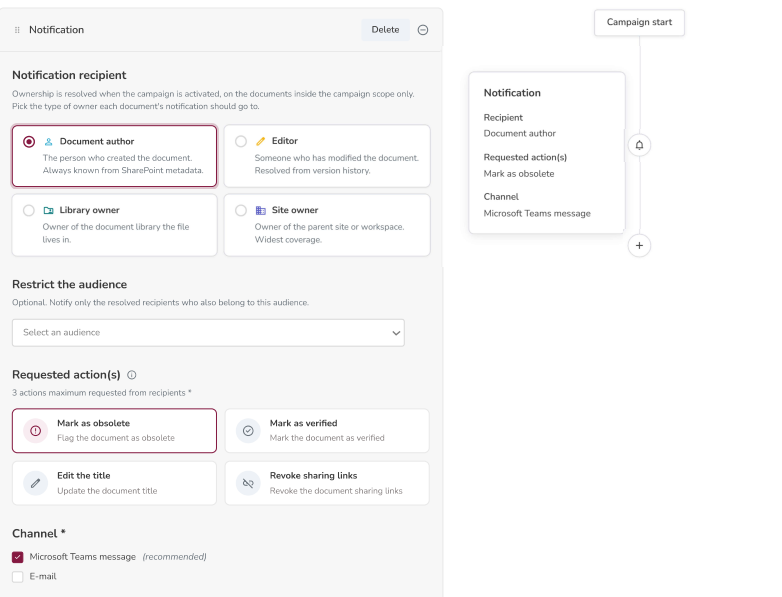Screen dimensions: 782x597
Task: Open the Select an audience dropdown
Action: [208, 333]
